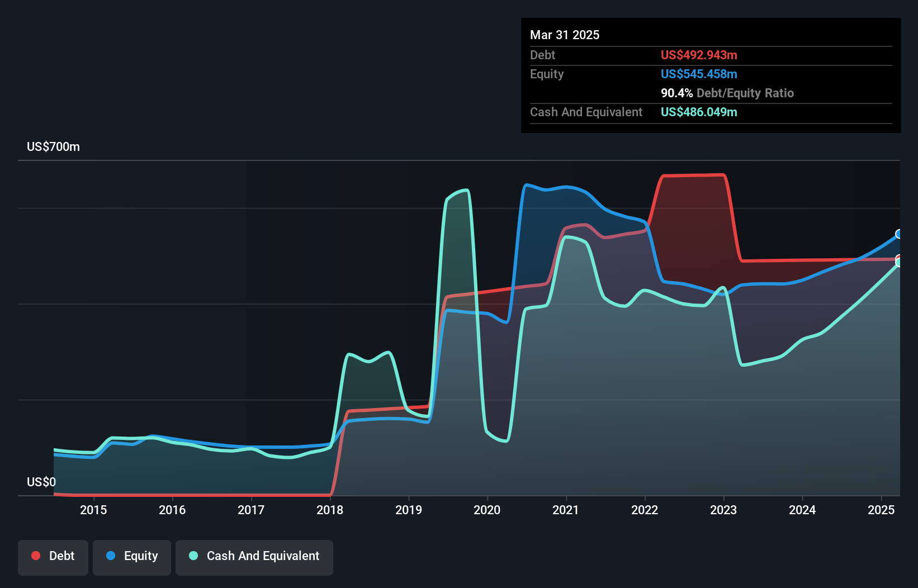Click the Mar 31 2025 tooltip date
This screenshot has height=588, width=918.
[x=565, y=35]
